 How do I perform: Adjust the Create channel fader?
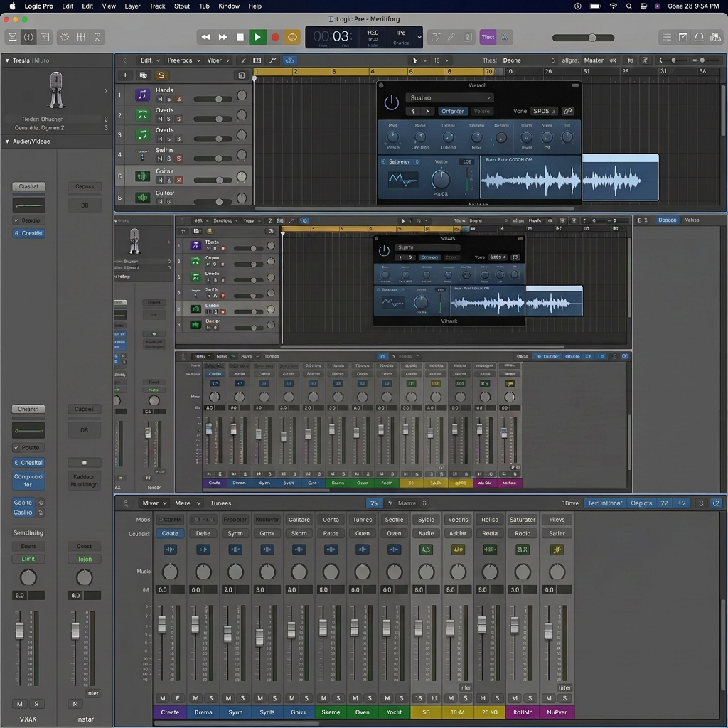click(161, 625)
